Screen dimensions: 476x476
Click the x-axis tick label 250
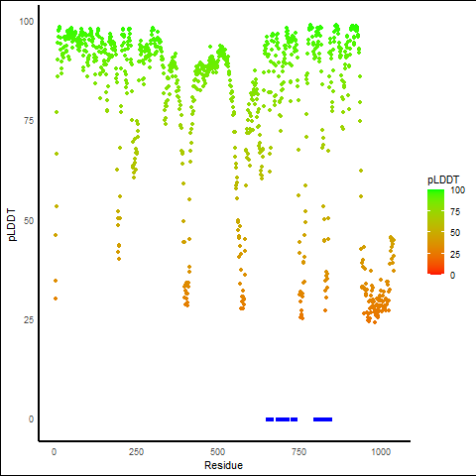pyautogui.click(x=136, y=451)
